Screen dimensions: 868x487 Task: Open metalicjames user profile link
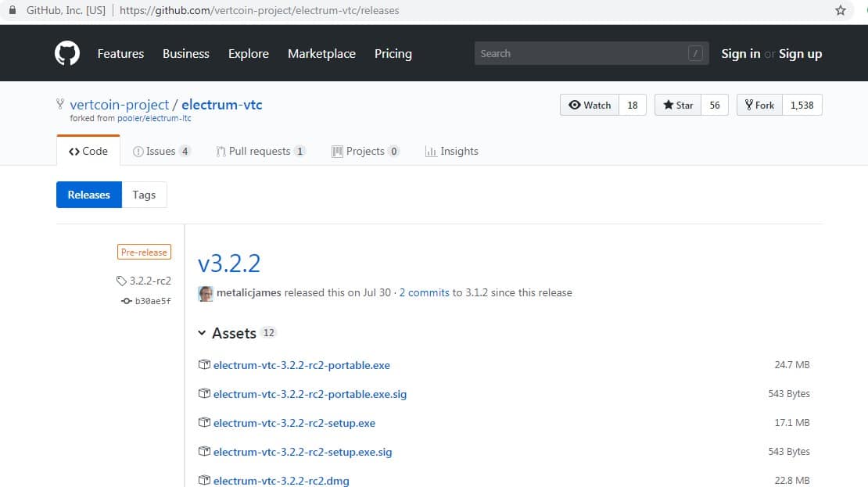[249, 293]
